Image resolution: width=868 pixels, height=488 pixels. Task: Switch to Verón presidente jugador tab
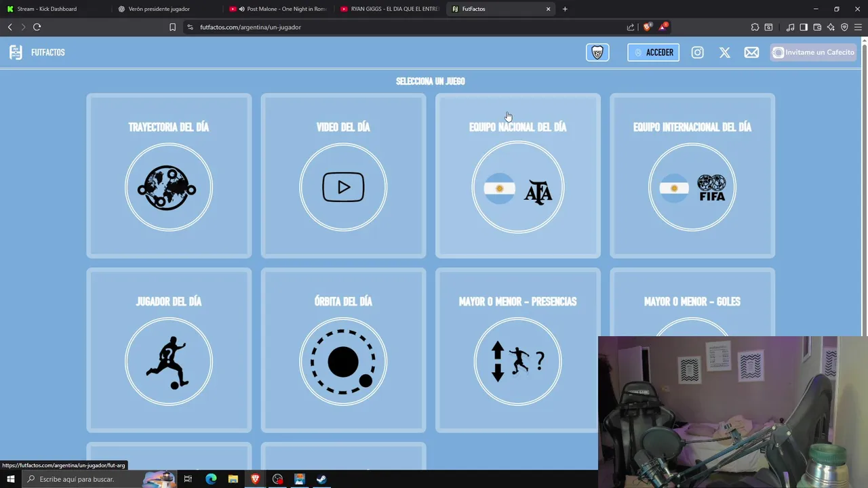(166, 9)
